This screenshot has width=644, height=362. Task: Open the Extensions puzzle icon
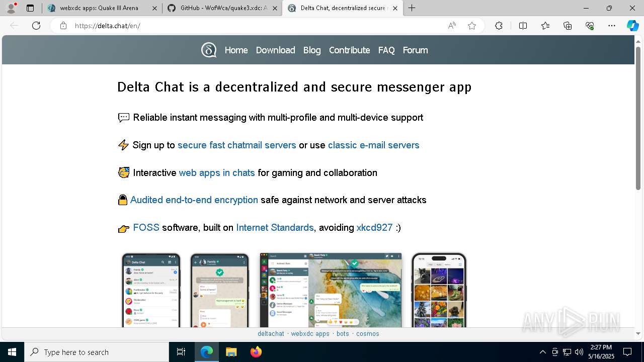tap(499, 26)
